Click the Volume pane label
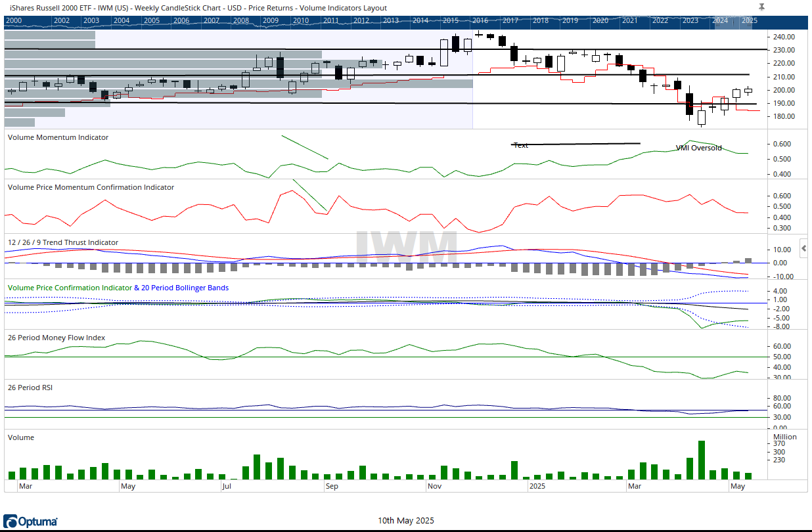This screenshot has height=532, width=812. click(20, 437)
